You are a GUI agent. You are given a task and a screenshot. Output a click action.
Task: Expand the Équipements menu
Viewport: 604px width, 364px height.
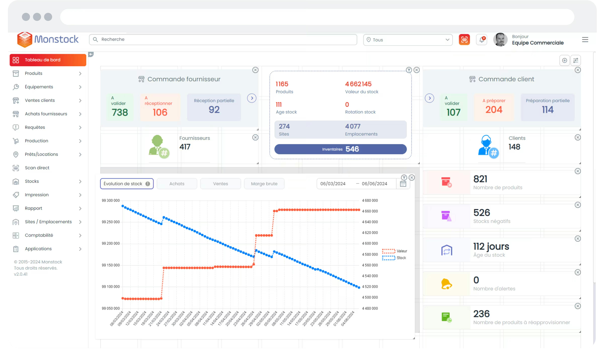pos(48,87)
